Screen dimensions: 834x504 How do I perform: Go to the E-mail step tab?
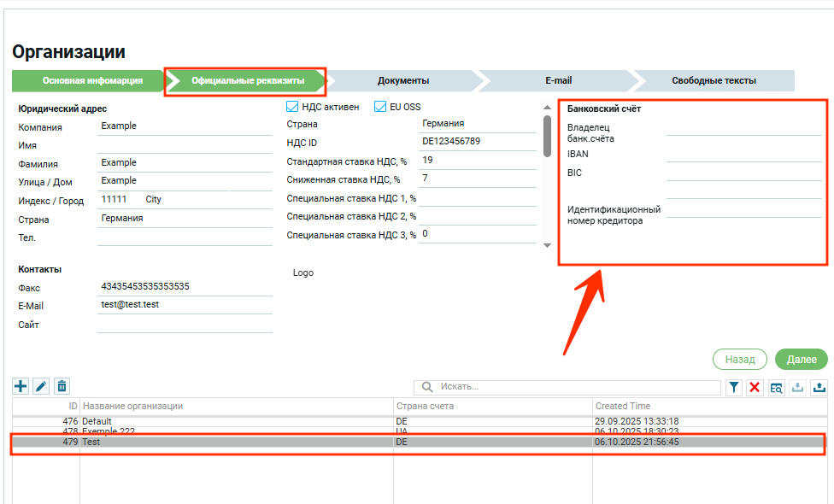558,80
